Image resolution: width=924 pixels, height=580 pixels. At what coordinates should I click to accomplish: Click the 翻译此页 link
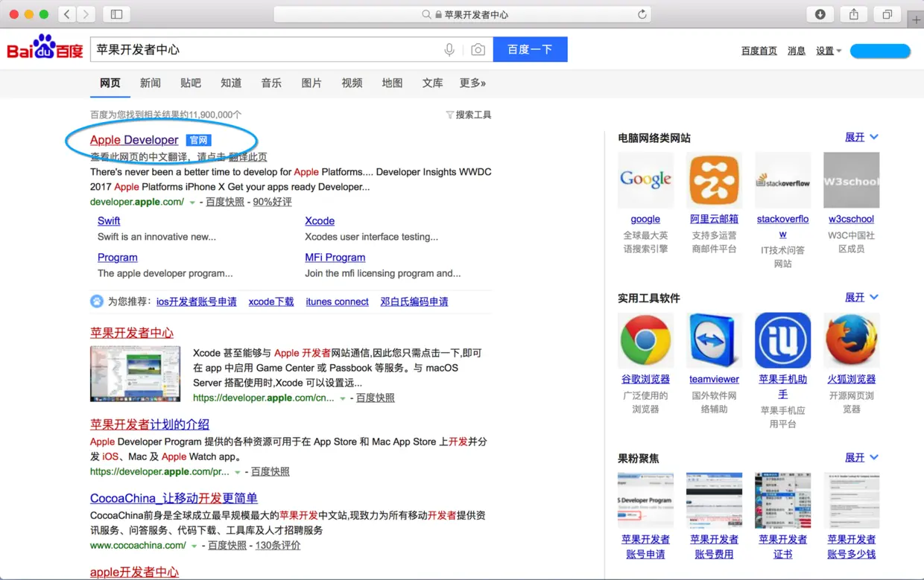[x=248, y=157]
